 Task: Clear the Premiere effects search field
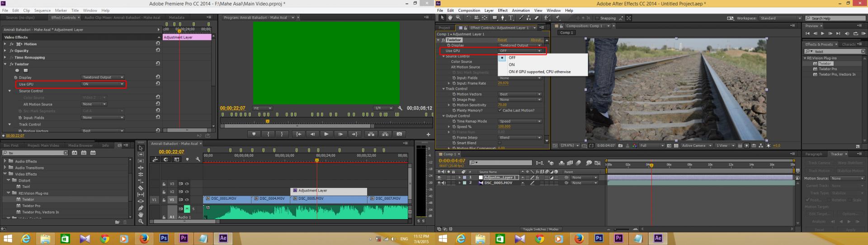coord(66,153)
